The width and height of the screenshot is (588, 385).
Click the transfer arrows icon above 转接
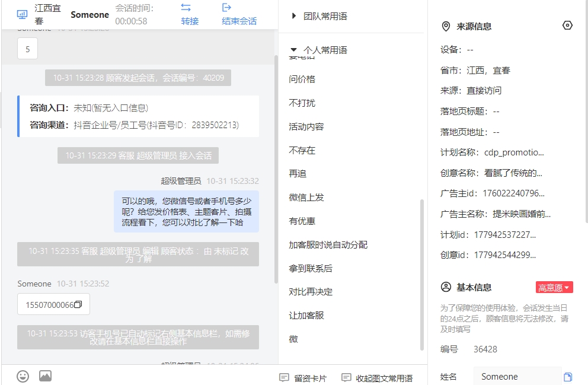(186, 8)
